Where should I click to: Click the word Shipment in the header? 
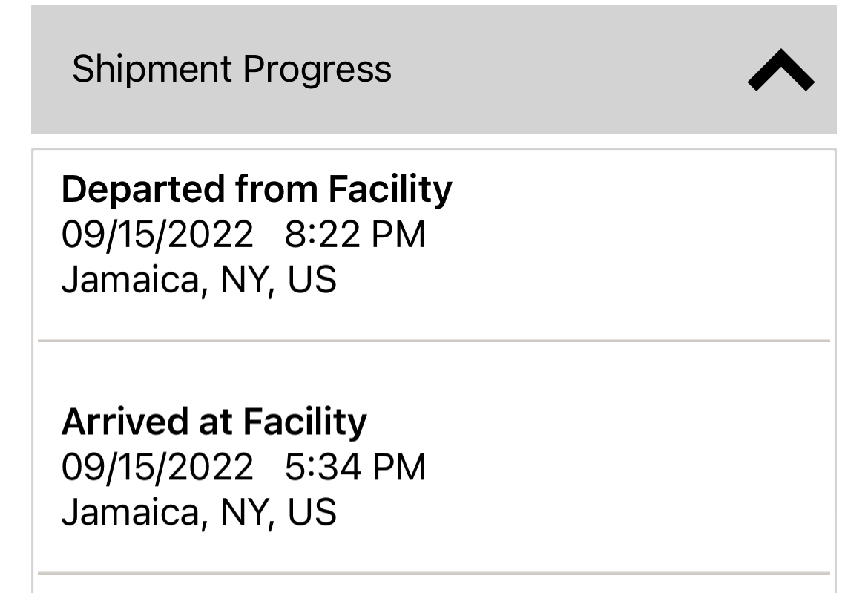151,70
